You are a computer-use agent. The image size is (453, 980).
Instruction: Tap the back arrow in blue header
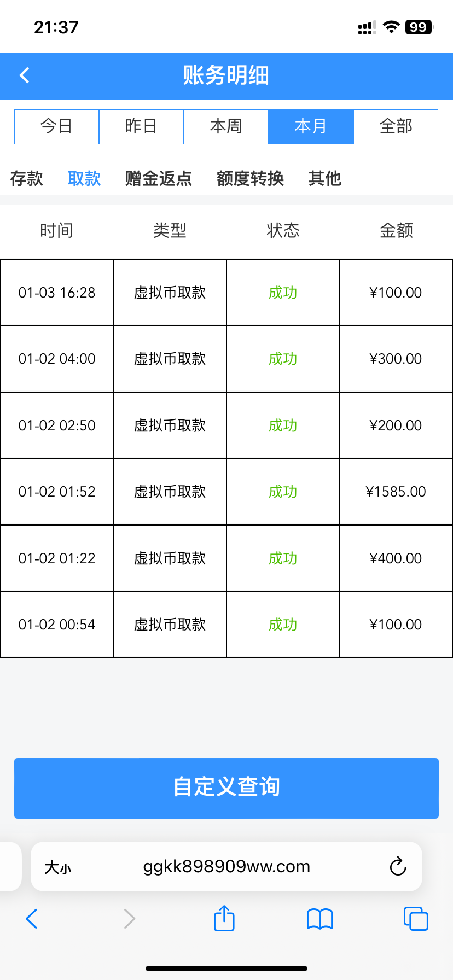click(25, 75)
